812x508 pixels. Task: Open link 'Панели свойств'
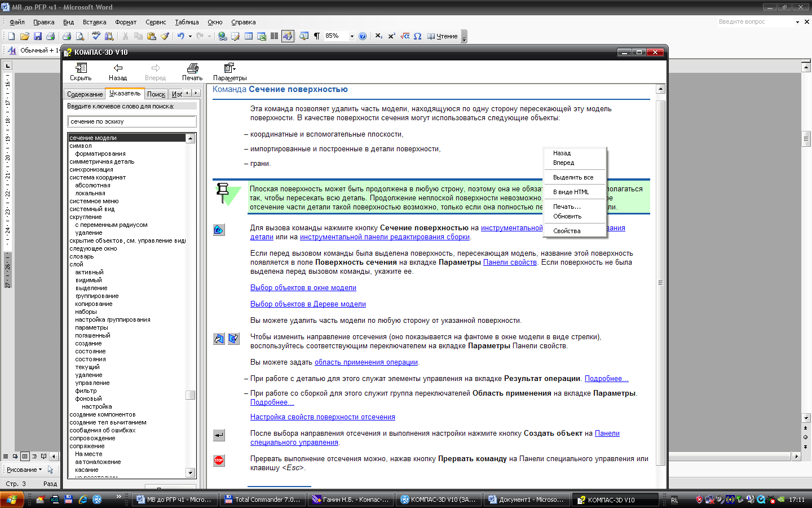pos(510,262)
